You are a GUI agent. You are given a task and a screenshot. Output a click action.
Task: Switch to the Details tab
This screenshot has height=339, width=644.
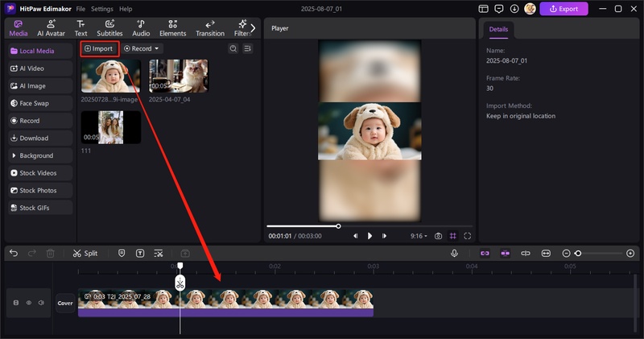coord(498,29)
